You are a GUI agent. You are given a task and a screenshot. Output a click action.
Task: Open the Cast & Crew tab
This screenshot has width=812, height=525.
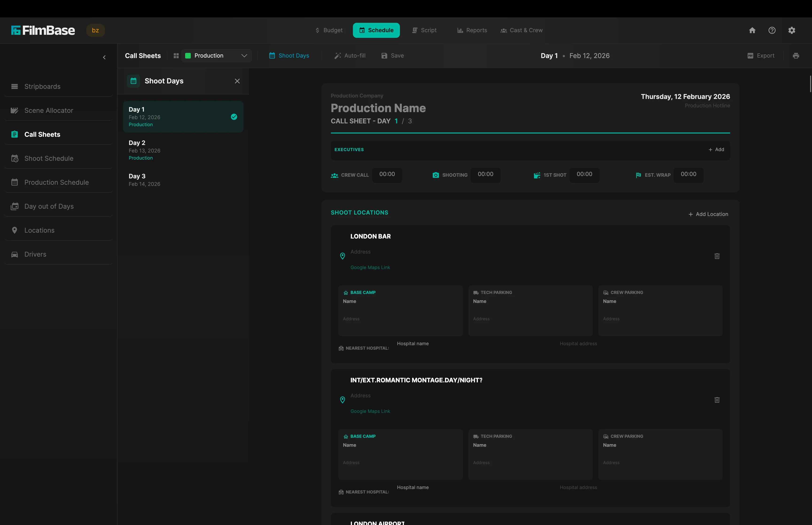(x=521, y=30)
